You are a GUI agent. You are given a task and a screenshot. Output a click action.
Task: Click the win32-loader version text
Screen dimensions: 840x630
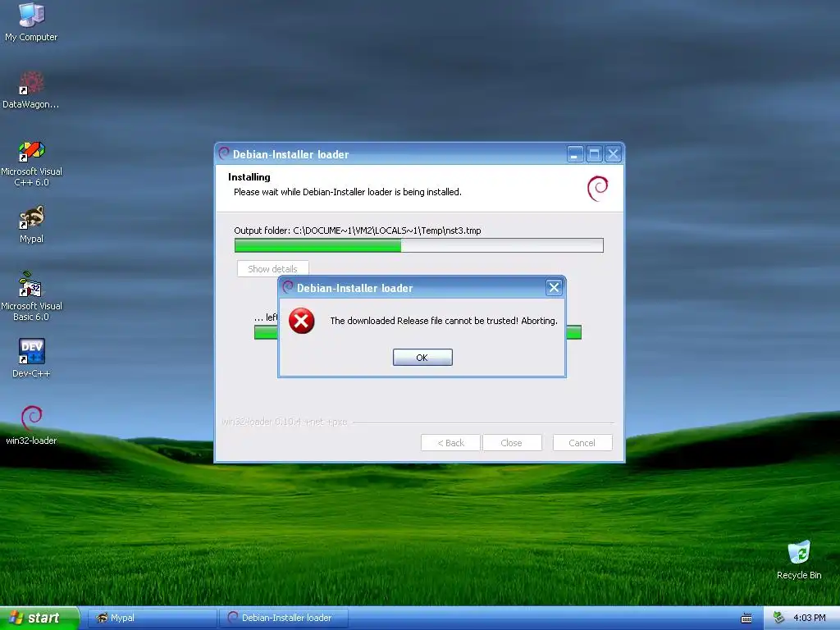point(285,422)
